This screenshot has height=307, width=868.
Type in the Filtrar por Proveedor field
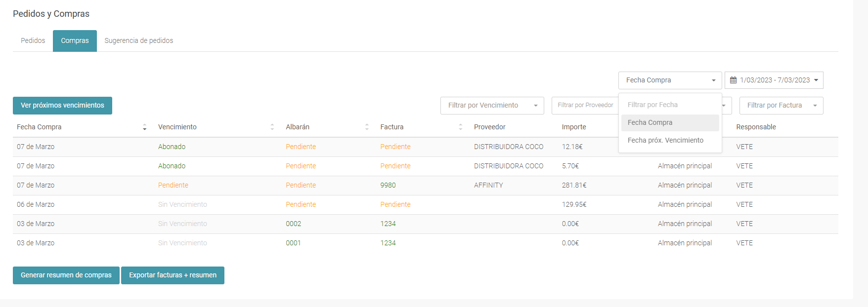point(585,106)
